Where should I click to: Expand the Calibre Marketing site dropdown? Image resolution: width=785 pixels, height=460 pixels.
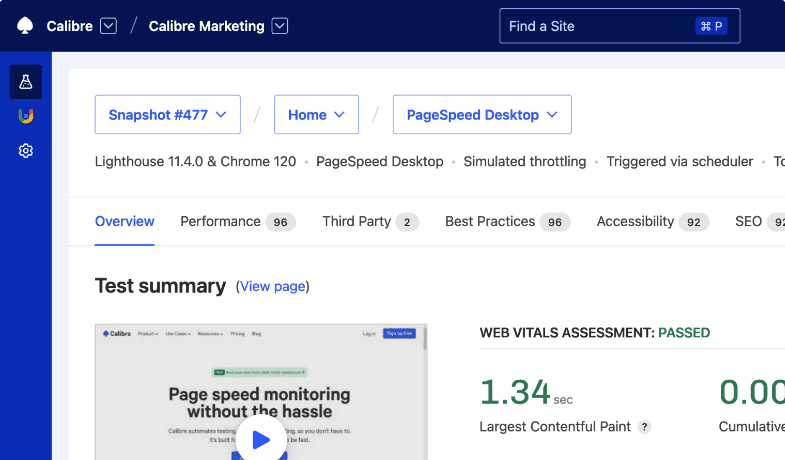point(280,26)
